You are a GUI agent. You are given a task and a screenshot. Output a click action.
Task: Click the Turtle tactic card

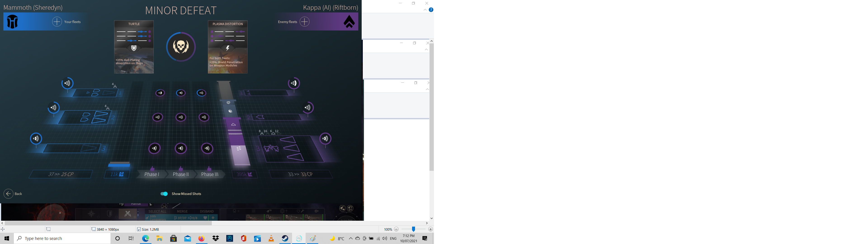(x=134, y=47)
